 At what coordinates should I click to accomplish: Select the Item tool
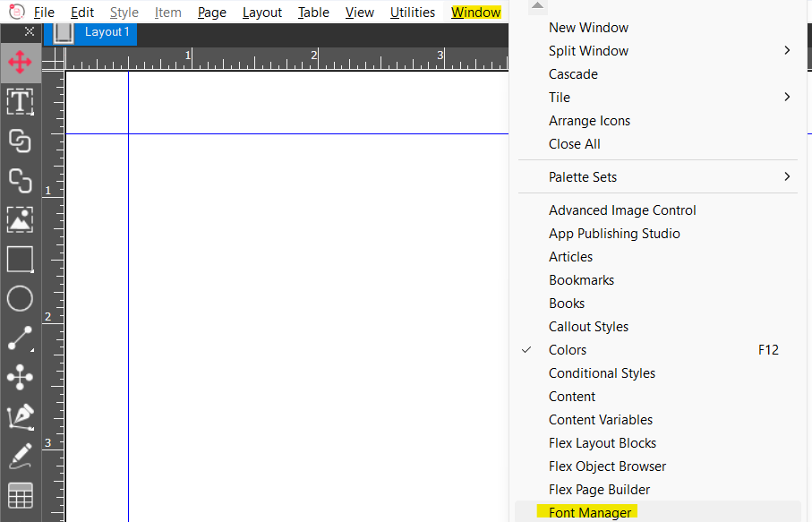[x=20, y=63]
